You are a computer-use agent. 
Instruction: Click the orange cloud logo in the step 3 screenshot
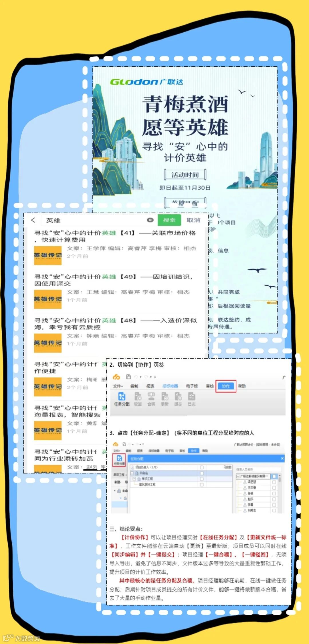click(x=115, y=444)
